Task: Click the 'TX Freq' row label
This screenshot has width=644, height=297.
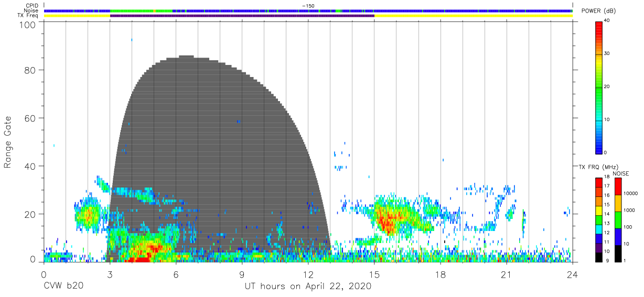Action: (28, 16)
